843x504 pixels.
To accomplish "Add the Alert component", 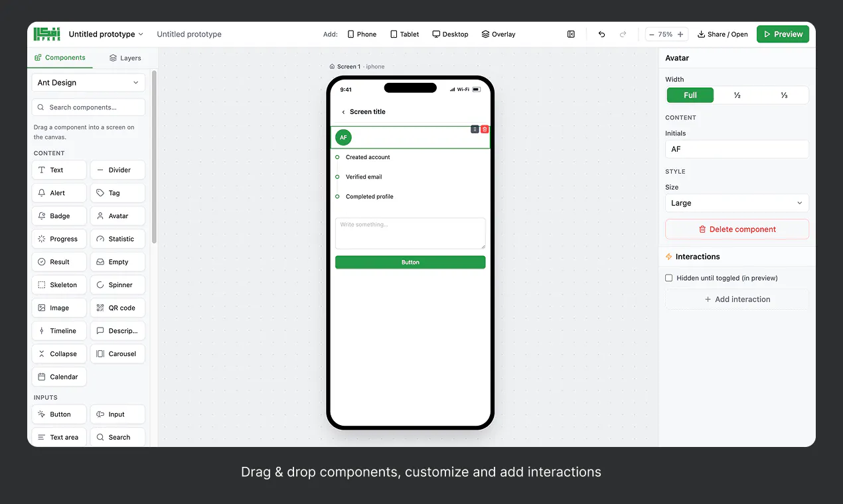I will pos(59,193).
